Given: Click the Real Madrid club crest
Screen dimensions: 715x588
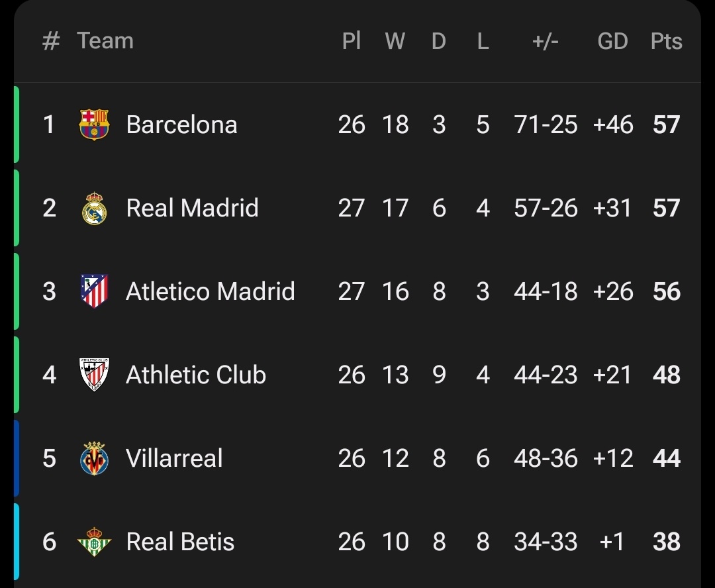Looking at the screenshot, I should pos(94,208).
